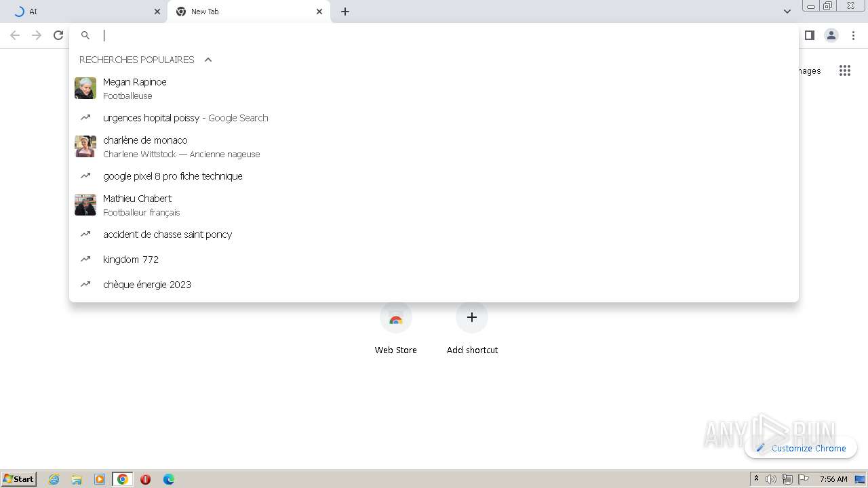Screen dimensions: 868x488
Task: Click search magnifier icon in address bar
Action: [x=85, y=35]
